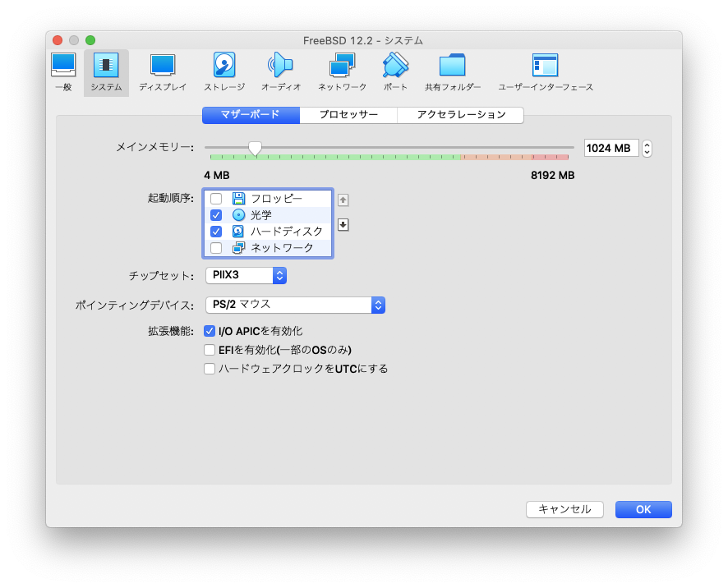Open the ストレージ (Storage) settings icon
The width and height of the screenshot is (728, 588).
pos(223,71)
